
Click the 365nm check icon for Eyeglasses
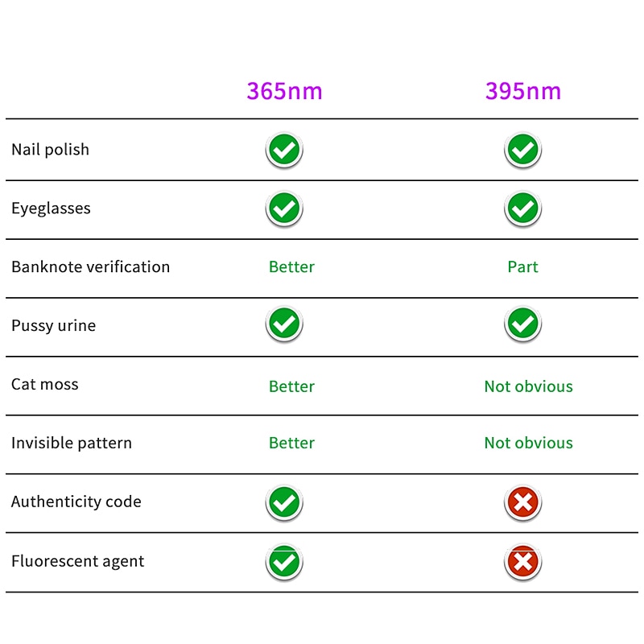pyautogui.click(x=284, y=208)
